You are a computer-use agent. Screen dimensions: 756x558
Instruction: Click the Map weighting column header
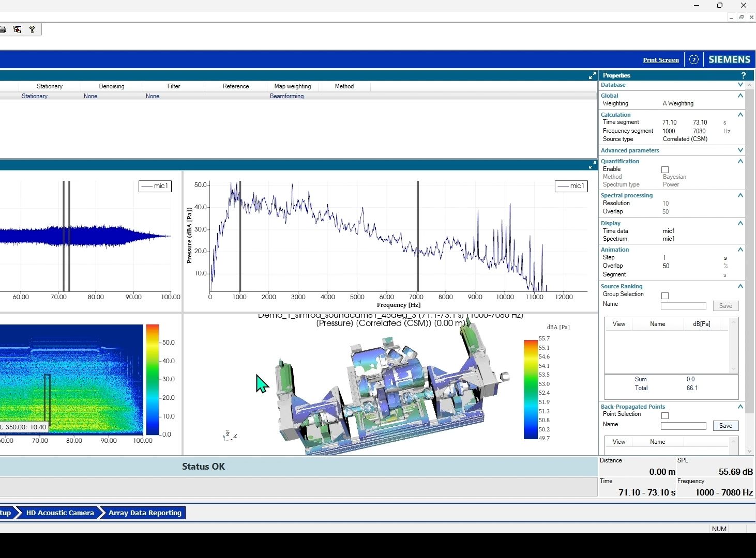293,86
